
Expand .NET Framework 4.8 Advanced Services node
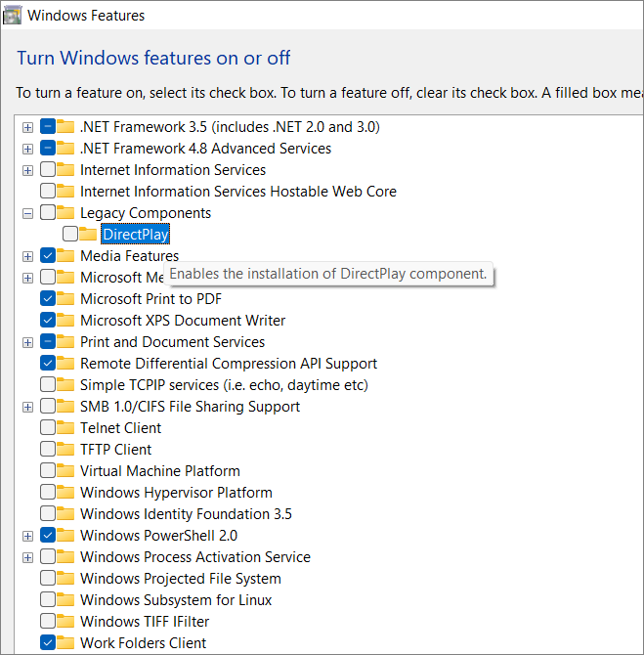28,149
